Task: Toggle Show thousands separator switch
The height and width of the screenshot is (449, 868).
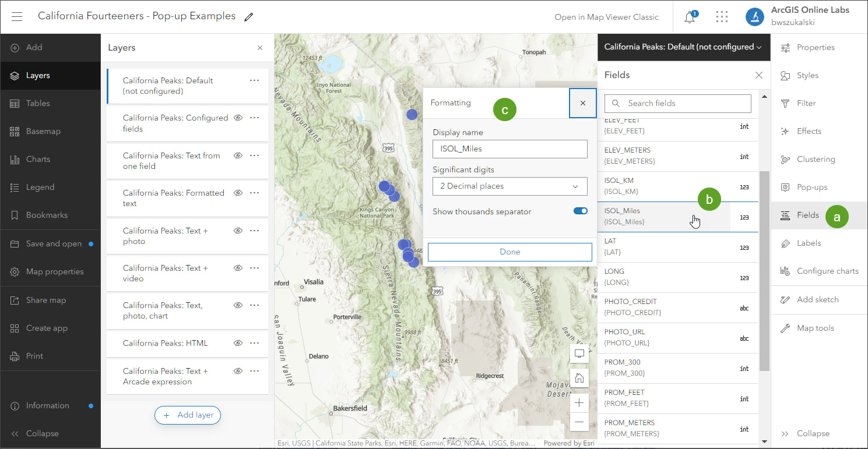Action: point(580,211)
